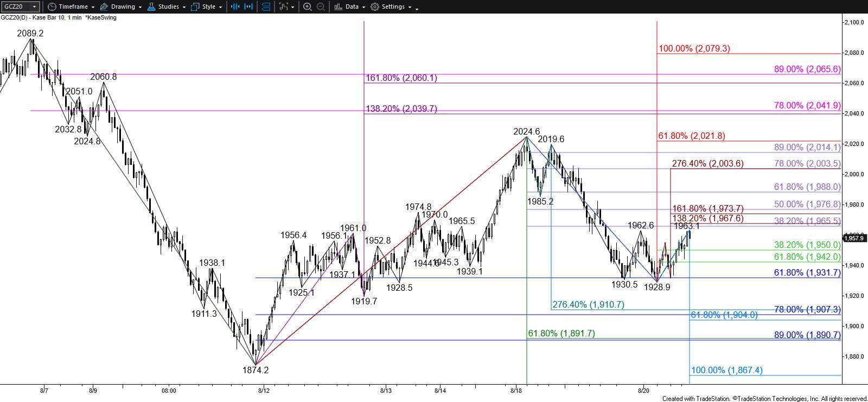Click the pointer tracking mode icon
Viewport: 868px width, 402px height.
(x=284, y=7)
